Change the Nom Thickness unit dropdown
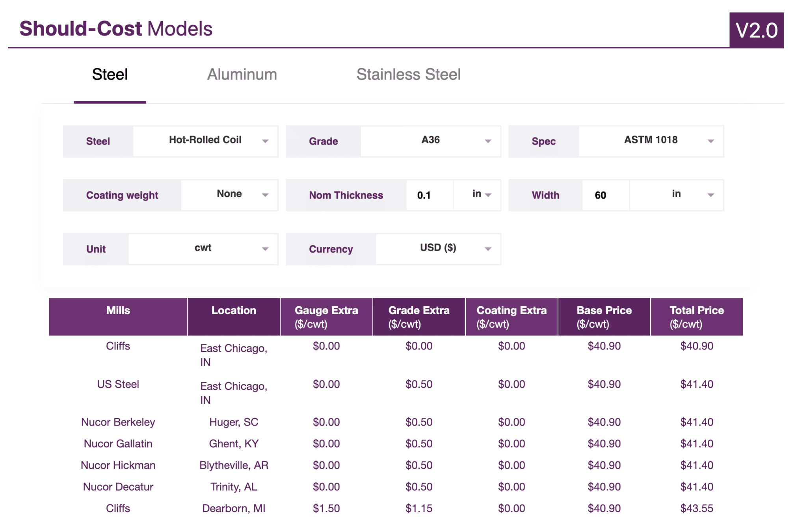The image size is (807, 532). (477, 195)
